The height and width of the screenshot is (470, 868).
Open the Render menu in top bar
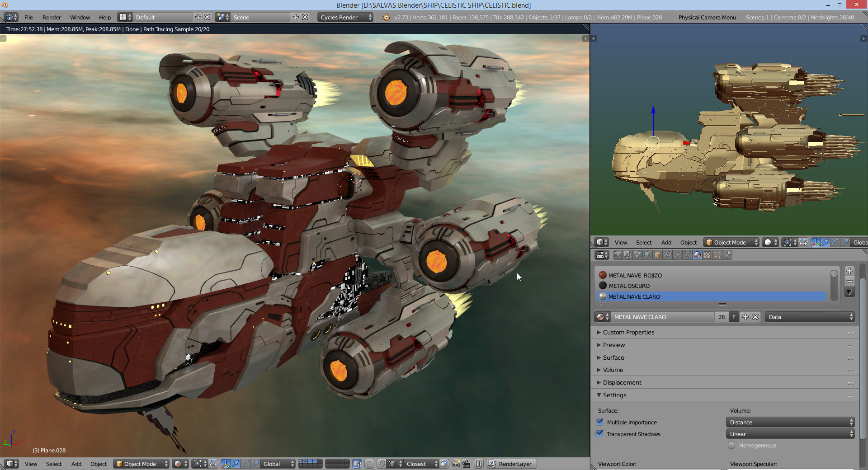(x=52, y=17)
